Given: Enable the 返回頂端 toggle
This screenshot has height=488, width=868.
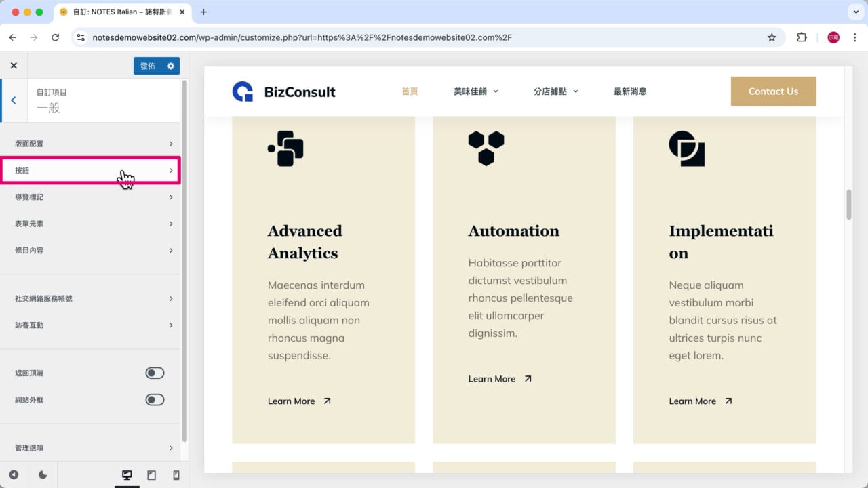Looking at the screenshot, I should [155, 373].
